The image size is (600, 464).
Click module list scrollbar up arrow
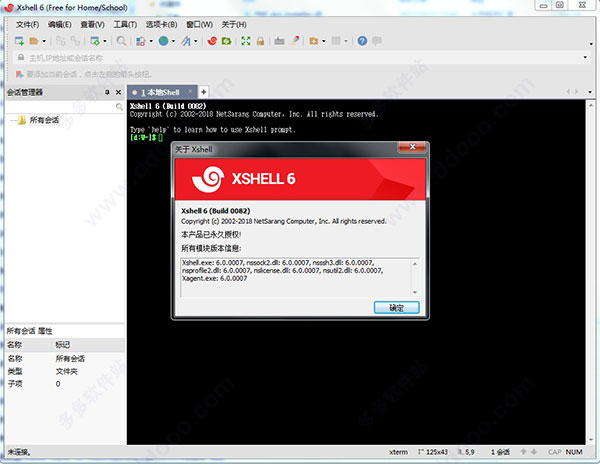click(x=415, y=264)
